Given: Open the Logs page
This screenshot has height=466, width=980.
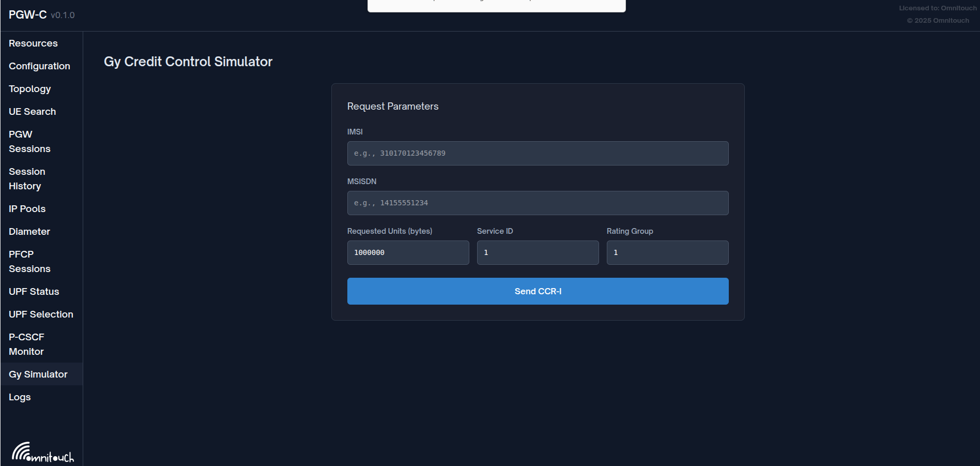Looking at the screenshot, I should [20, 397].
